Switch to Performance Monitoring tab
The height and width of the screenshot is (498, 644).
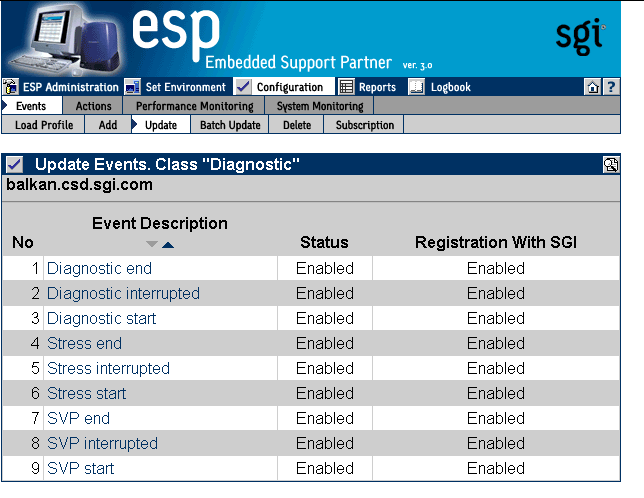pos(195,106)
